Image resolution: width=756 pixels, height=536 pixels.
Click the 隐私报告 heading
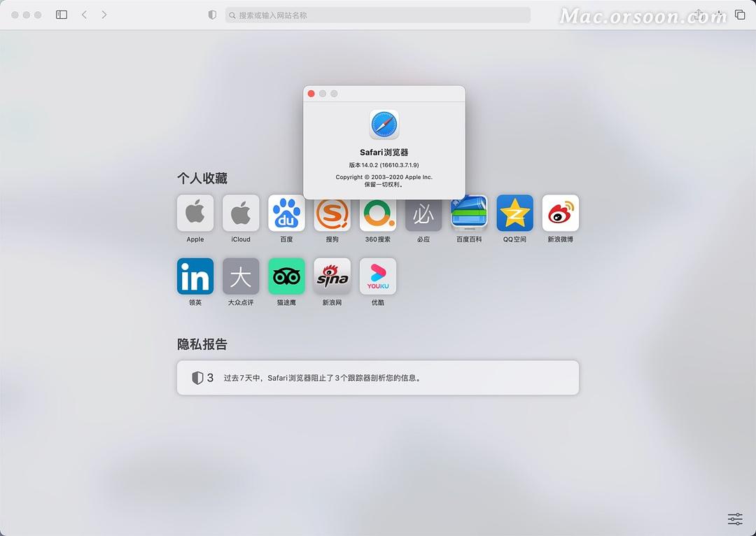click(202, 344)
